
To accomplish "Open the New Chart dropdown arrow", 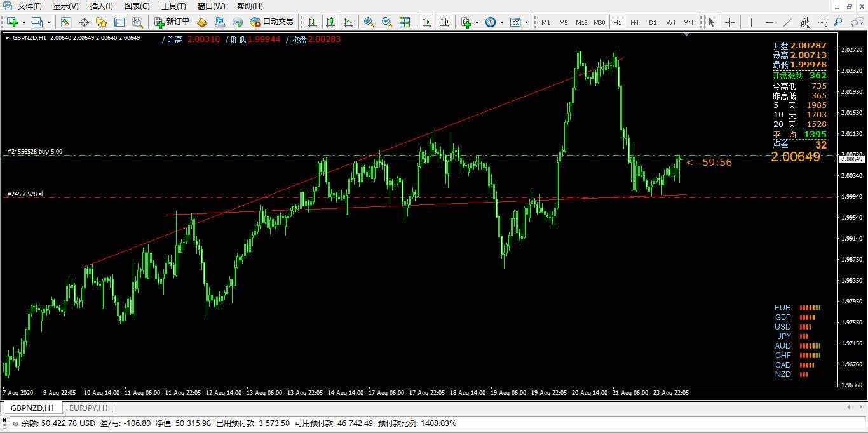I will click(x=24, y=22).
